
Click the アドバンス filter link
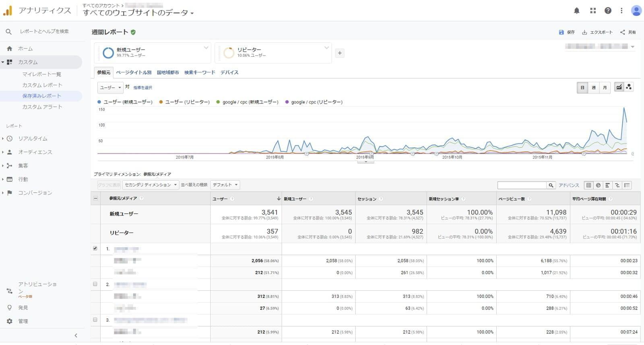coord(569,185)
